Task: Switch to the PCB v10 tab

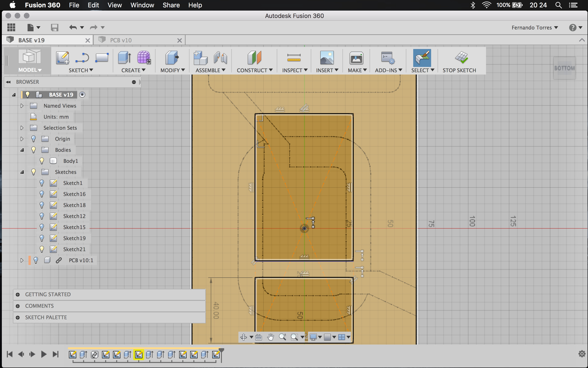Action: tap(140, 40)
